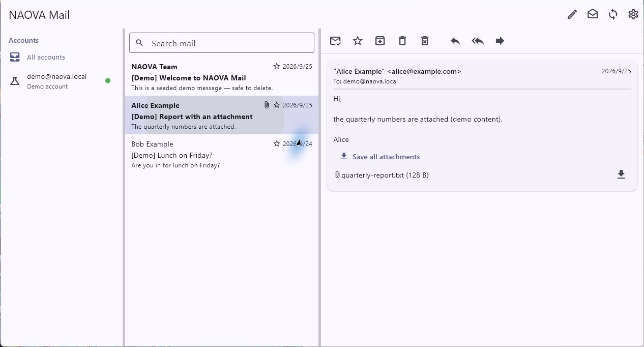This screenshot has width=644, height=347.
Task: Click the To: demo@naova.local line
Action: tap(366, 81)
